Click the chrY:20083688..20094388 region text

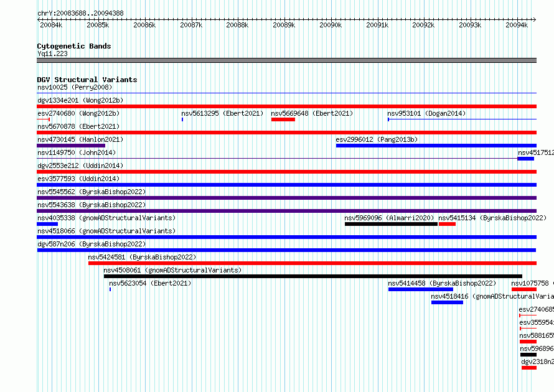pyautogui.click(x=80, y=13)
